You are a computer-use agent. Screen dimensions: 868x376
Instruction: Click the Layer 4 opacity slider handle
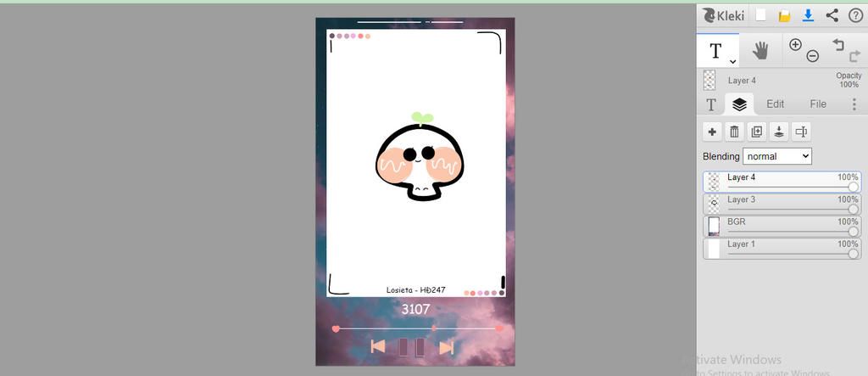pyautogui.click(x=854, y=188)
